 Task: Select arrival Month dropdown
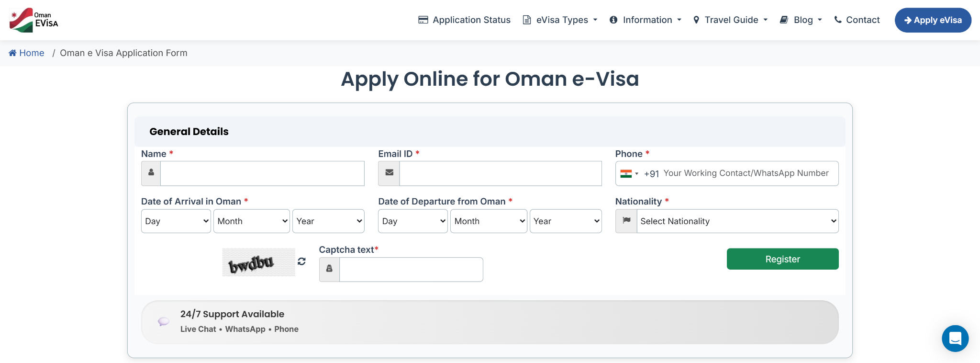pos(251,221)
